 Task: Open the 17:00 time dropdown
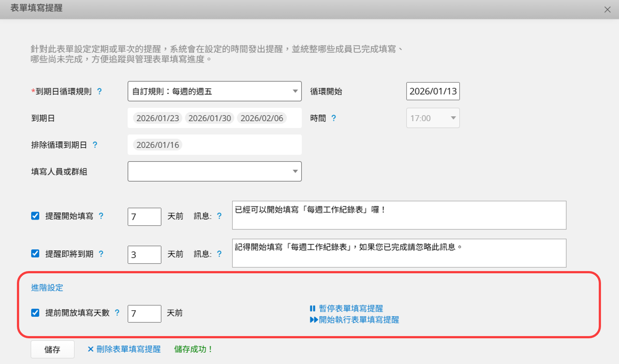pyautogui.click(x=433, y=118)
